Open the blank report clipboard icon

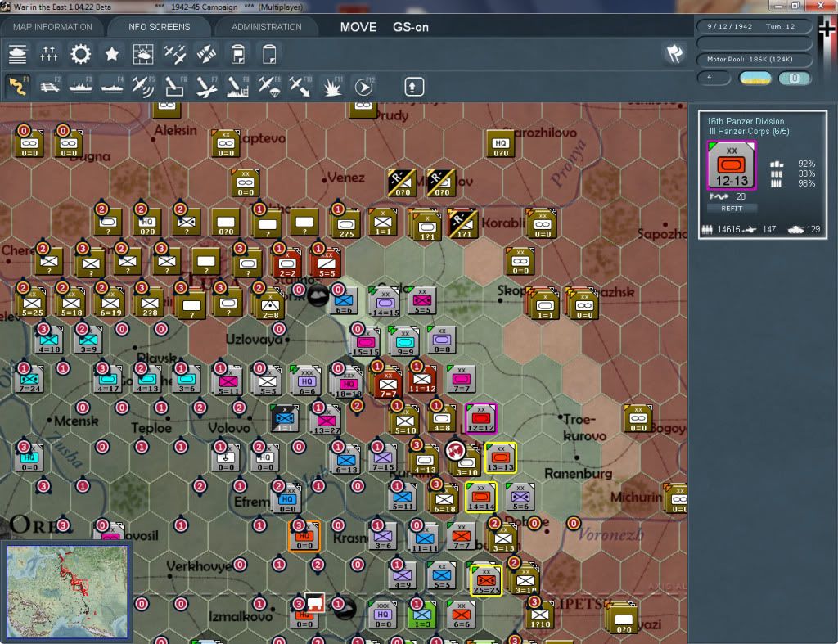[269, 55]
